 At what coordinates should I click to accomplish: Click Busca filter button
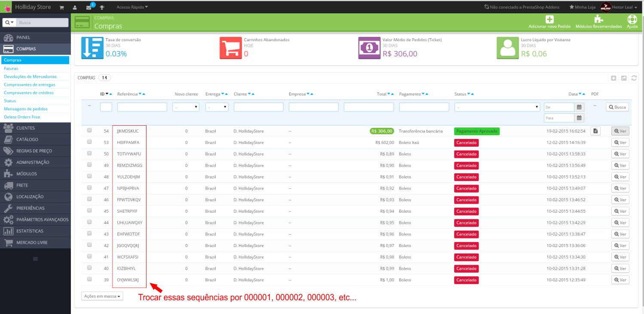click(x=617, y=107)
